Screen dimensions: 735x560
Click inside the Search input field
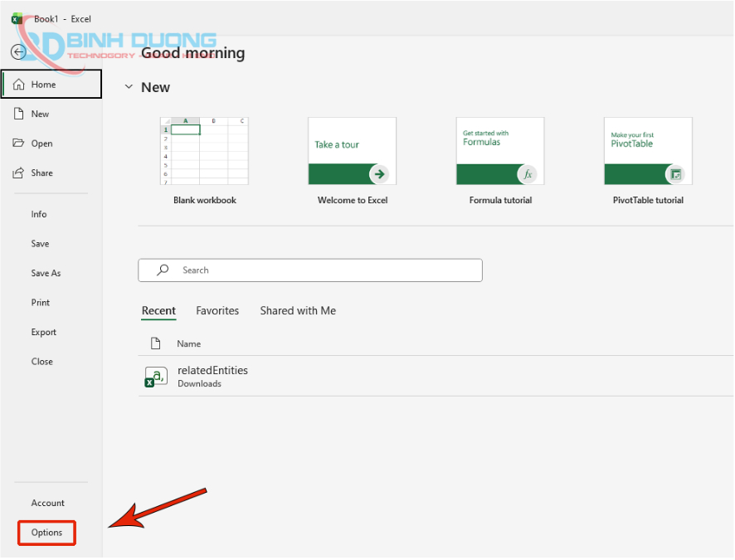pos(324,270)
